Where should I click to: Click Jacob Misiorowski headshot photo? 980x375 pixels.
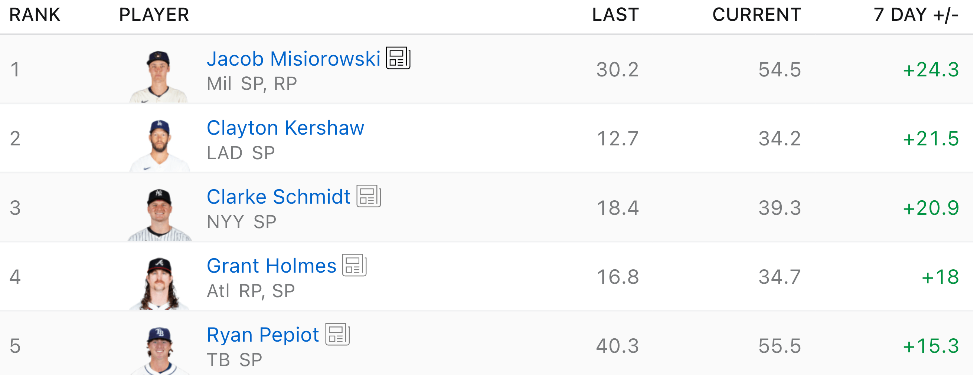coord(159,76)
